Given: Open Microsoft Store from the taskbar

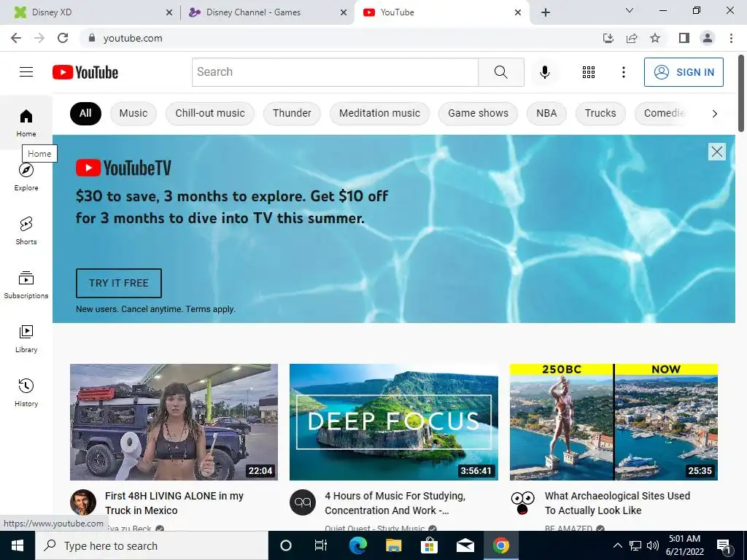Looking at the screenshot, I should tap(429, 545).
